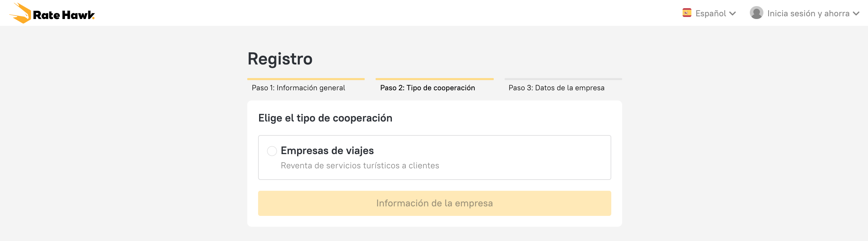868x241 pixels.
Task: Click the chevron next to Español
Action: [x=733, y=14]
